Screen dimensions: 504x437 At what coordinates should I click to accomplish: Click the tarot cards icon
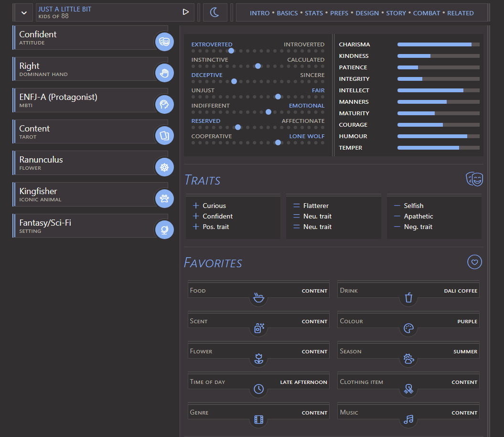click(164, 136)
